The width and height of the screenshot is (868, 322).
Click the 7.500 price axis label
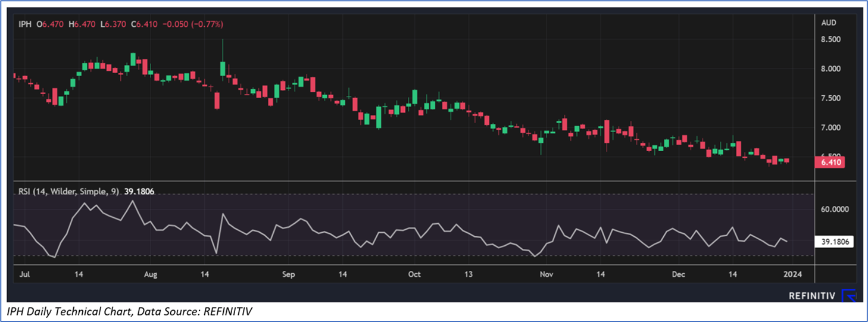(x=830, y=98)
